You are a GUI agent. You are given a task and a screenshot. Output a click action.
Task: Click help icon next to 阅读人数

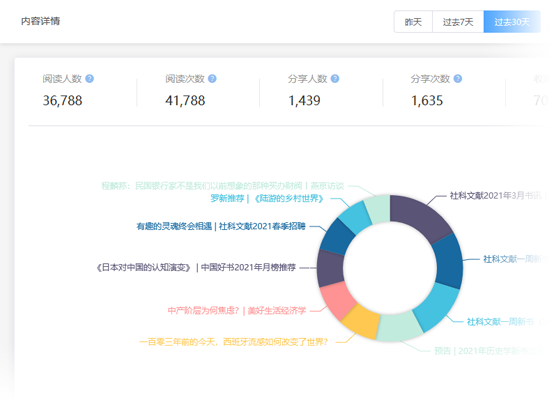(x=89, y=79)
